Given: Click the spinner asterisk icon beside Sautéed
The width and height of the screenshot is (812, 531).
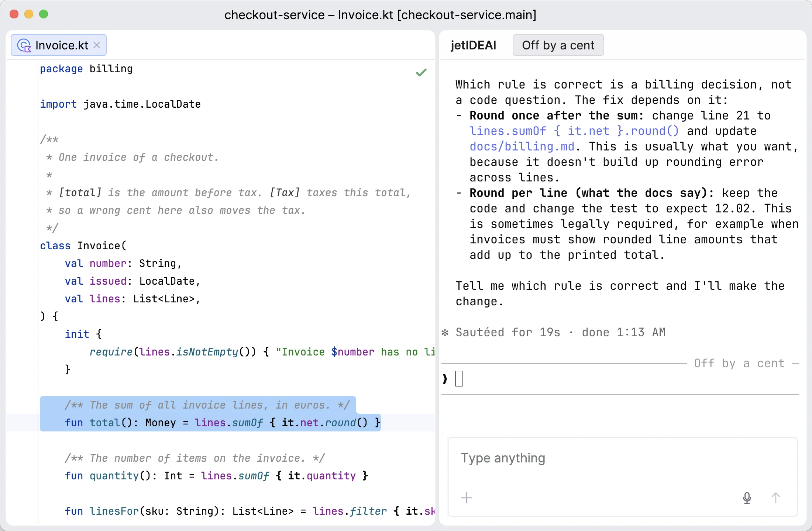Looking at the screenshot, I should (x=445, y=333).
